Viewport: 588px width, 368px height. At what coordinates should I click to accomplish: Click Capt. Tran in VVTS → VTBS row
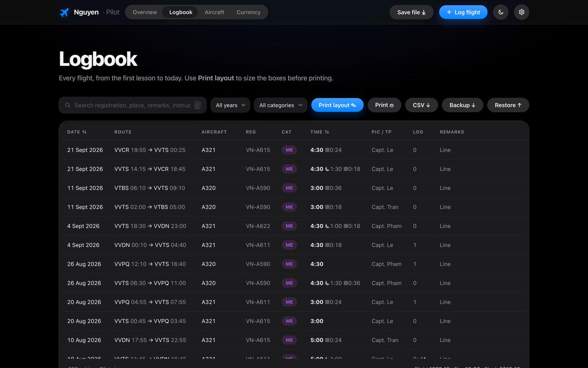[385, 207]
